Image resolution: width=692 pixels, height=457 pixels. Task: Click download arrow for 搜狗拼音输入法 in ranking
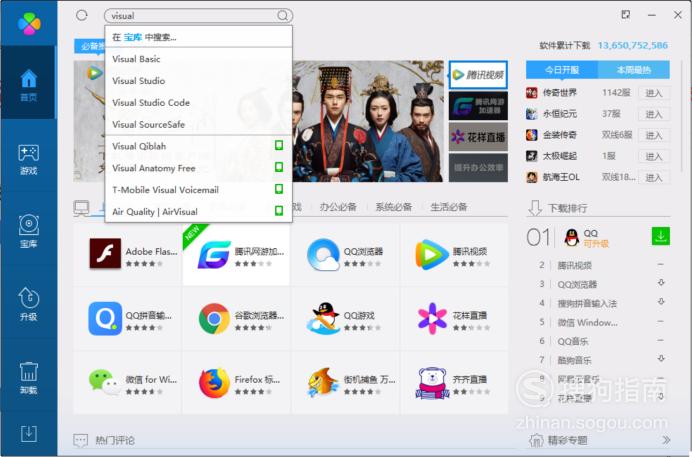661,302
